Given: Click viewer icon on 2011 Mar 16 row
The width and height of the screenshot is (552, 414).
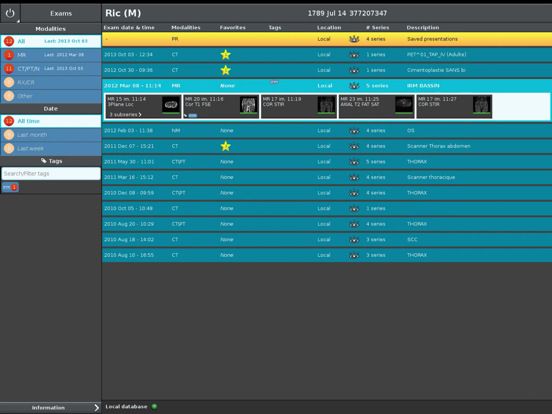Looking at the screenshot, I should 354,177.
